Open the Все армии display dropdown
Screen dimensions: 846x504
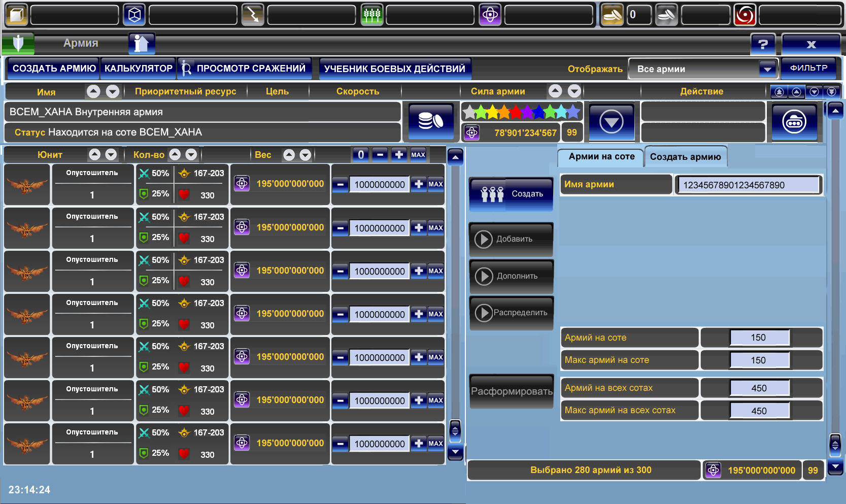pos(767,69)
